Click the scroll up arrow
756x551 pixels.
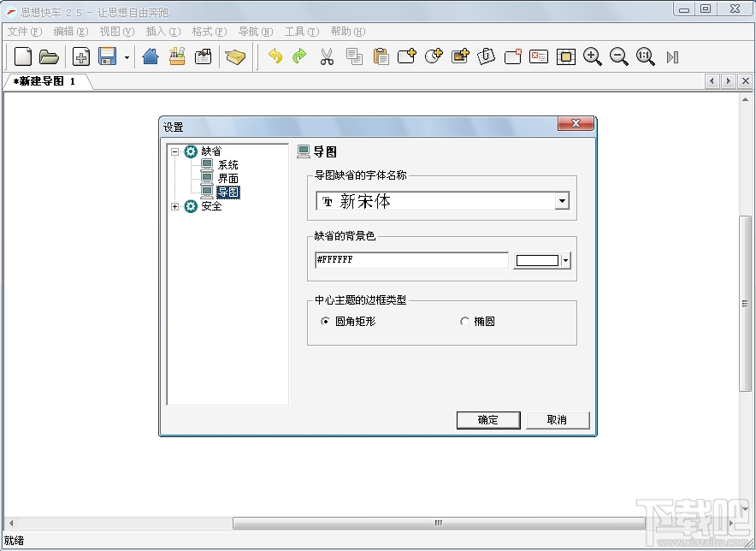(x=745, y=99)
